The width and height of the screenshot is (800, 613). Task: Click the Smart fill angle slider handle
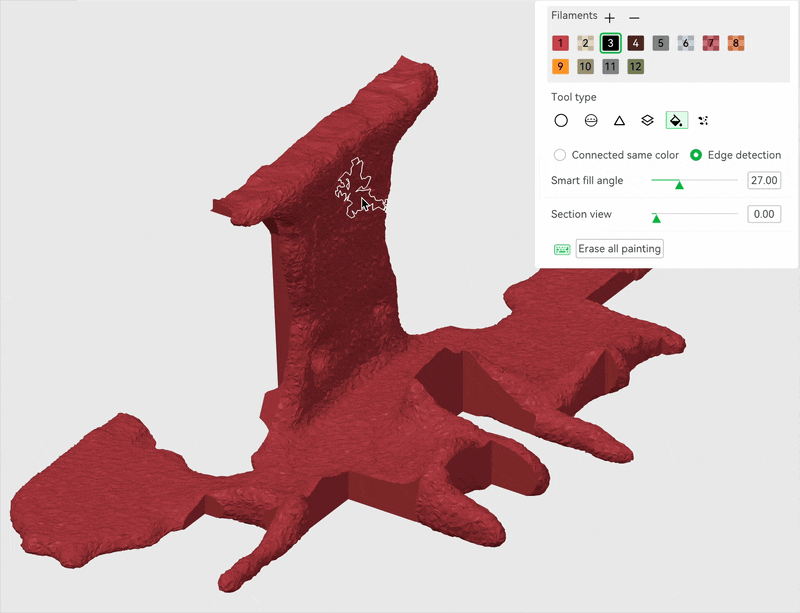coord(679,183)
